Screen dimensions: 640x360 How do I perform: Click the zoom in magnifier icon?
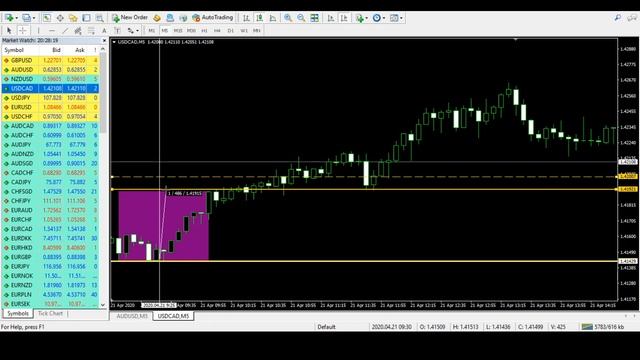click(288, 18)
